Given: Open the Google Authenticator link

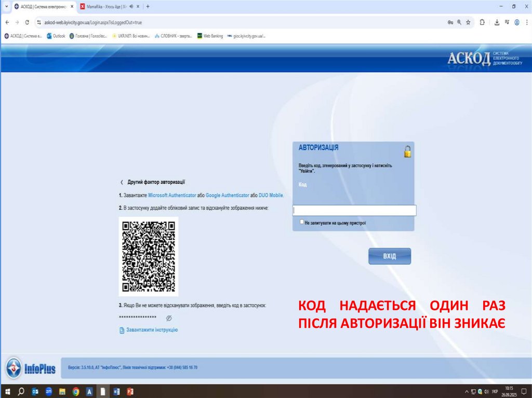Looking at the screenshot, I should pyautogui.click(x=228, y=195).
